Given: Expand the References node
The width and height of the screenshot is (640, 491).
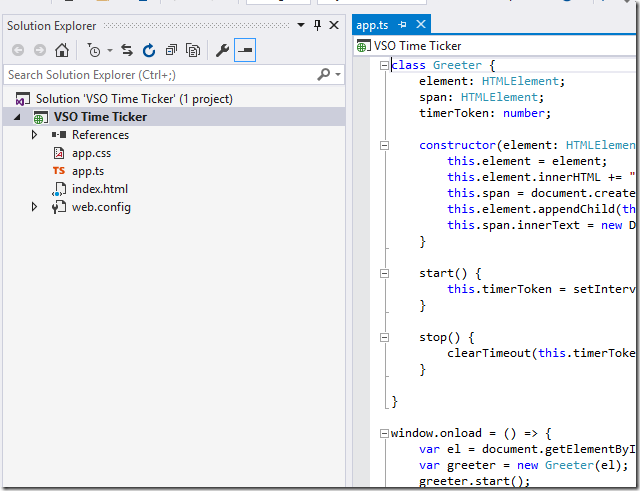Looking at the screenshot, I should click(34, 135).
